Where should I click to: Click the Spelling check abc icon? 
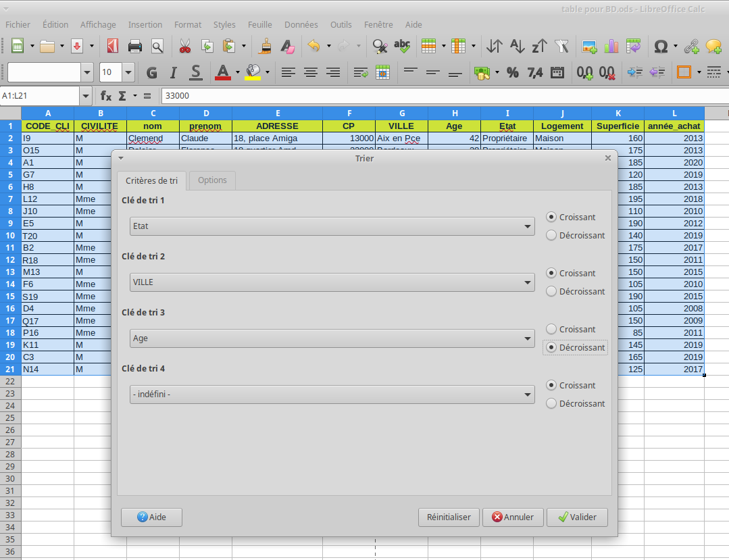(x=402, y=46)
